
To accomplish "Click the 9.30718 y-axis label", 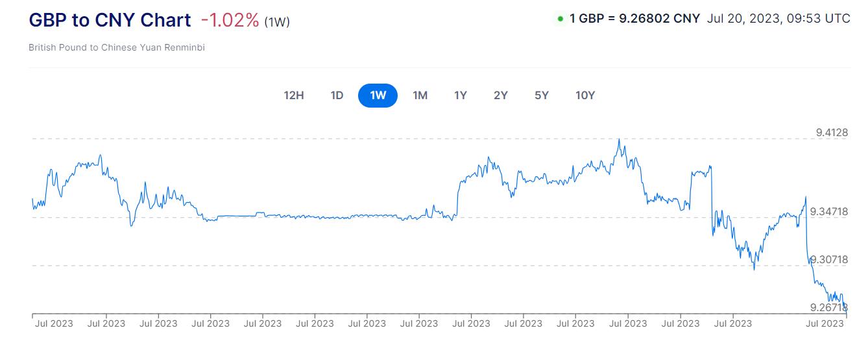I will pos(828,260).
